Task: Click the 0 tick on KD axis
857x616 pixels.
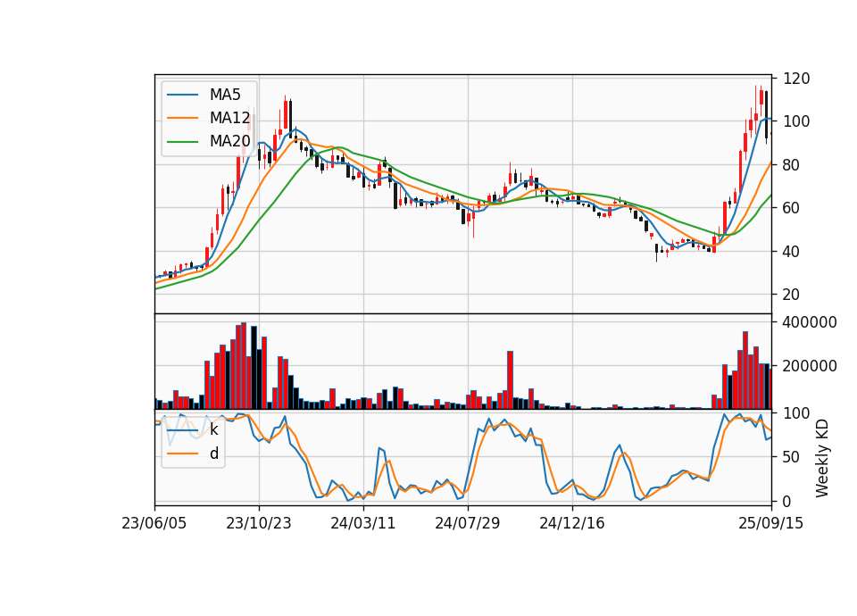Action: pyautogui.click(x=787, y=501)
